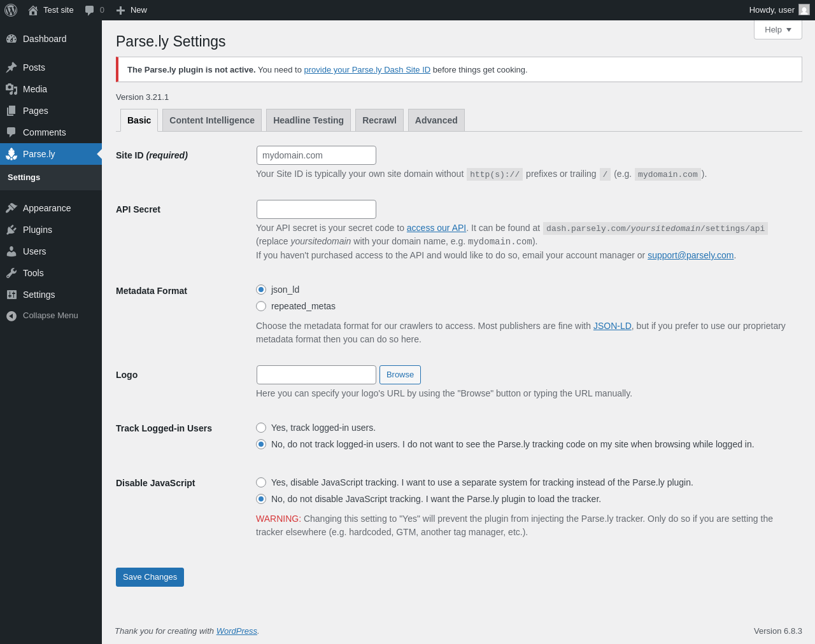The height and width of the screenshot is (644, 815).
Task: Click the Parse.ly leaf icon
Action: click(x=11, y=154)
